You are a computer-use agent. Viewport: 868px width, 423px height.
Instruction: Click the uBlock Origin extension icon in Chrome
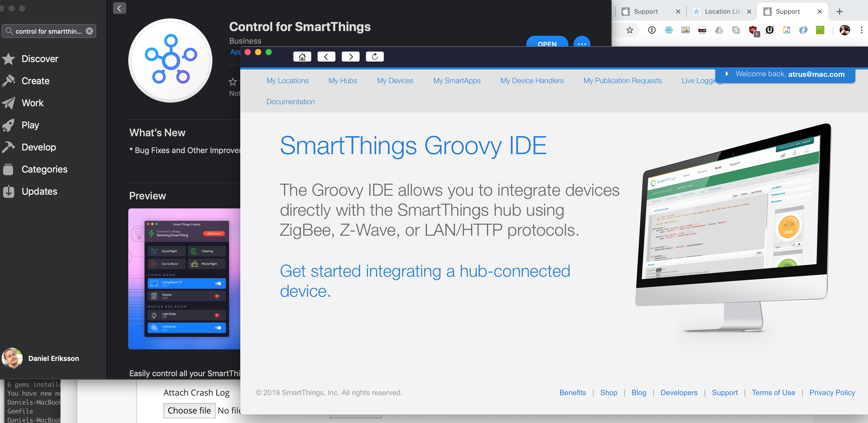point(753,30)
